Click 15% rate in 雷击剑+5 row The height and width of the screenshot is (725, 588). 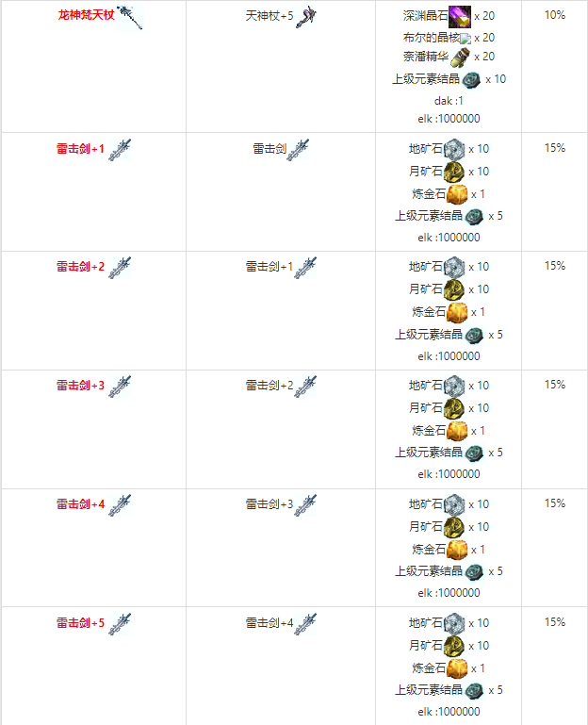tap(555, 622)
